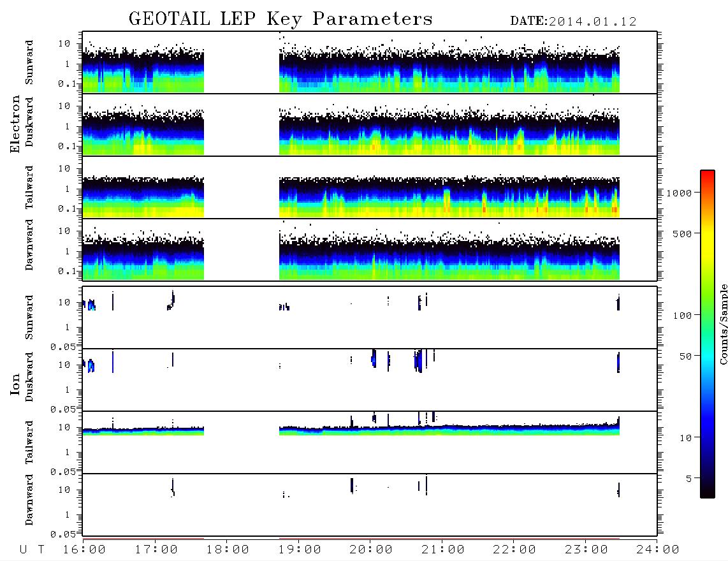728x561 pixels.
Task: Click the 22:00 time axis tick
Action: tap(514, 550)
